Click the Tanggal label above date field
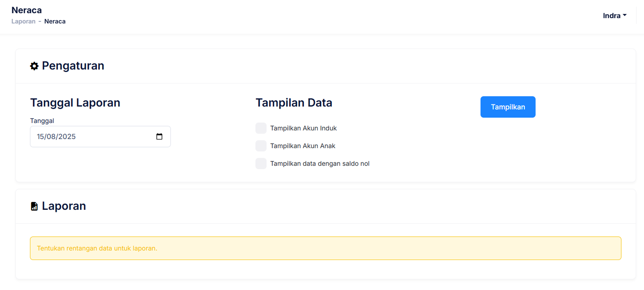 42,121
